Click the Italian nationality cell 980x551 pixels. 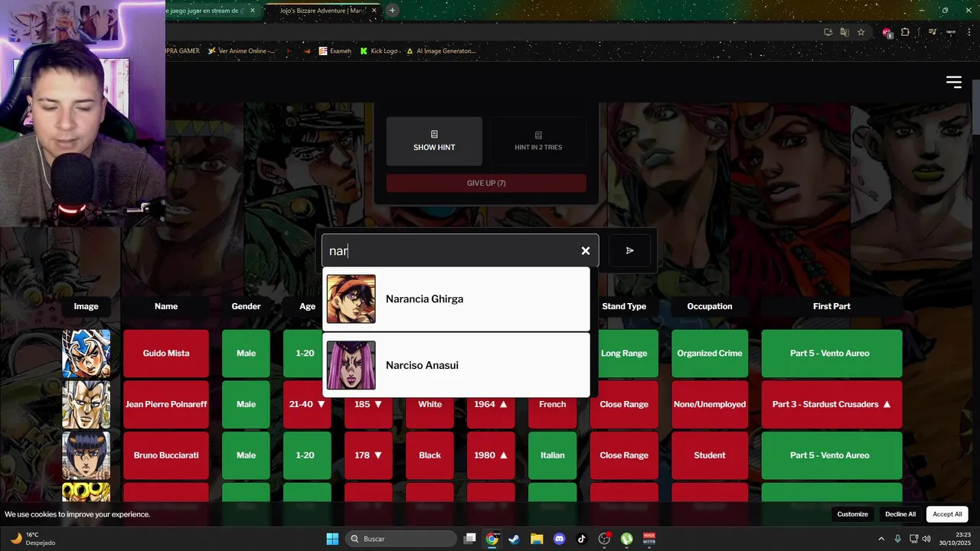coord(552,455)
